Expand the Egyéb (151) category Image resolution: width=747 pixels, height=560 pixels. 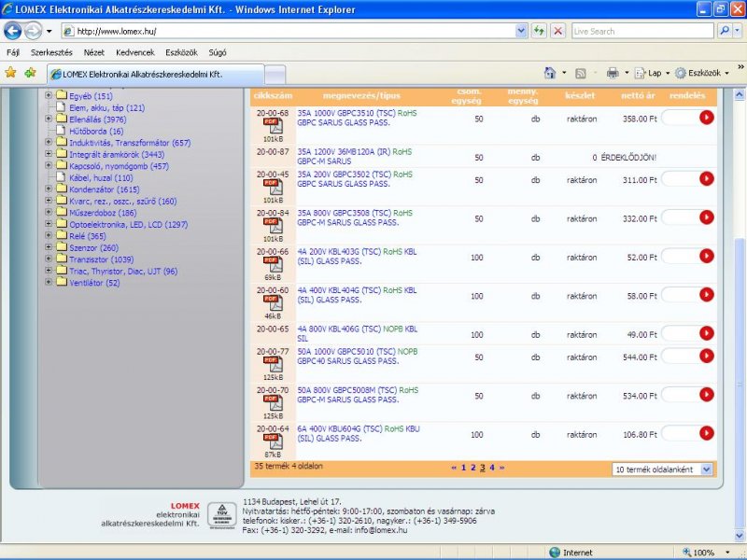click(49, 95)
